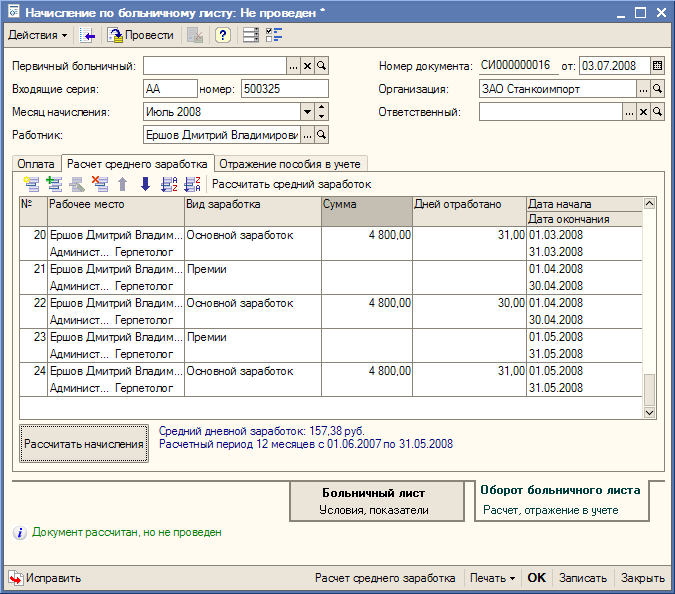
Task: Click the Провести button in toolbar
Action: pos(142,35)
